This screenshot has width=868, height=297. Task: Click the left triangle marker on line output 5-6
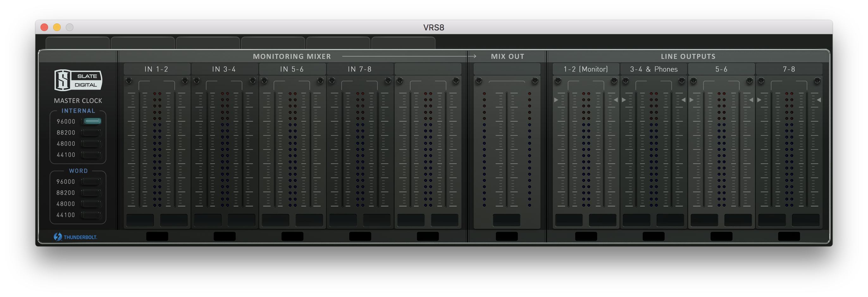pyautogui.click(x=692, y=100)
